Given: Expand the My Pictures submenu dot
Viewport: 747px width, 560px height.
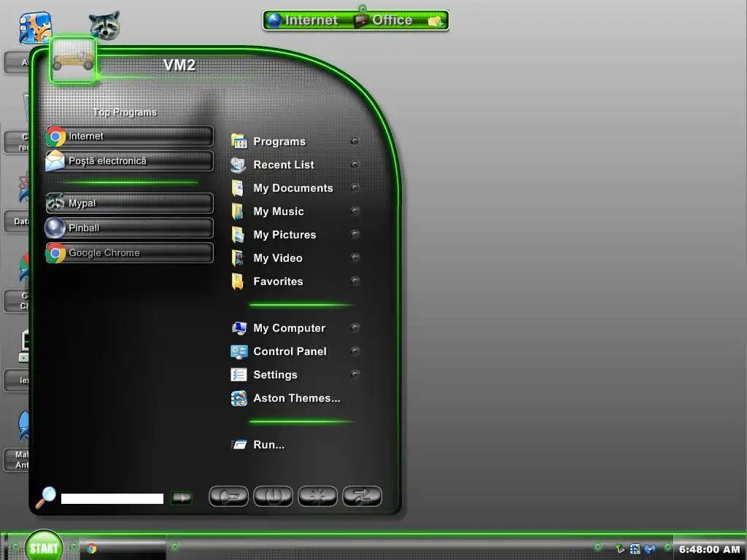Looking at the screenshot, I should pos(355,234).
